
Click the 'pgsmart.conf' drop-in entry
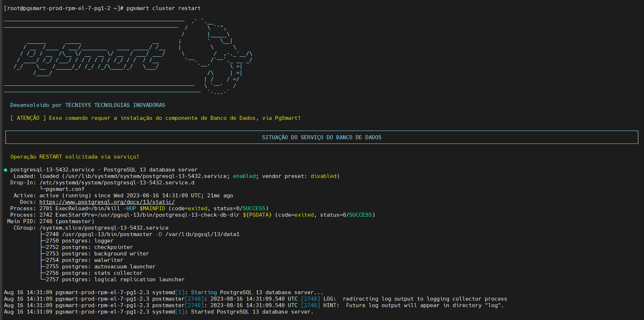tap(65, 189)
